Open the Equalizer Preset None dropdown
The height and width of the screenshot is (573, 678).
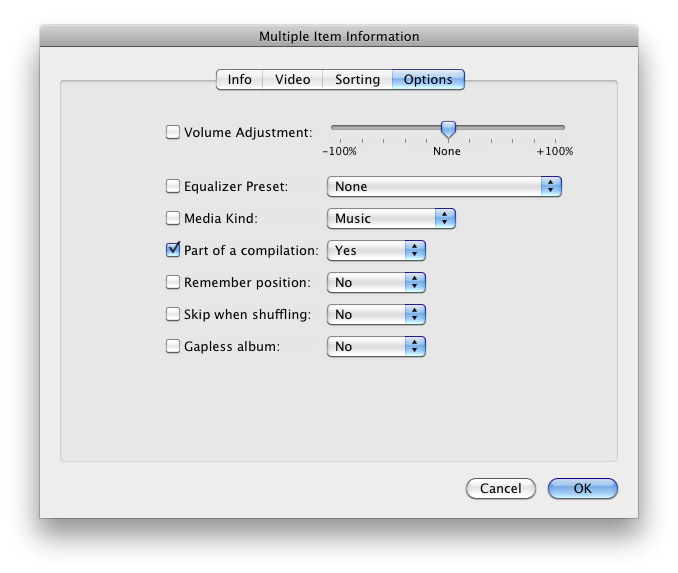tap(444, 186)
